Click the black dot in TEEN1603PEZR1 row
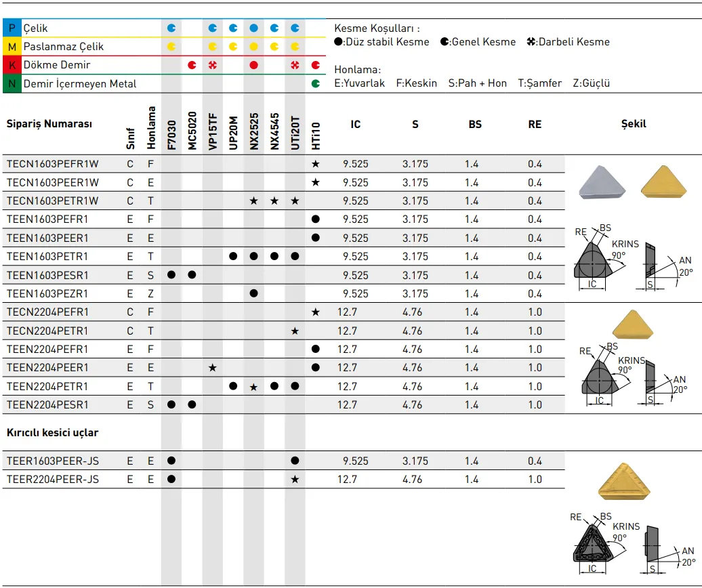The image size is (702, 588). [x=253, y=293]
